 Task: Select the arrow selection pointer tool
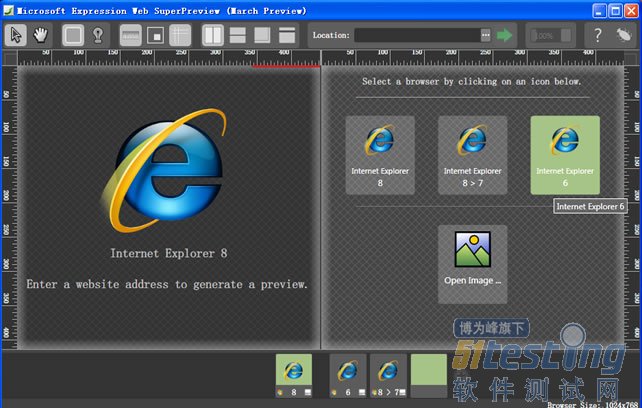point(17,34)
